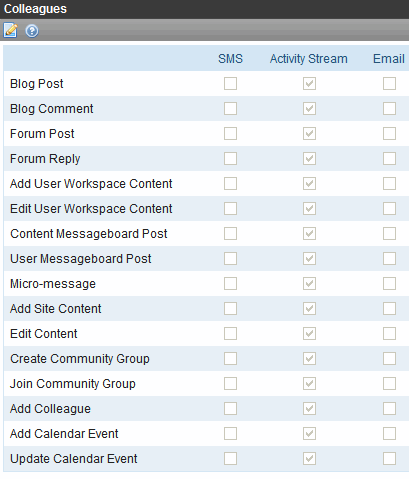
Task: Toggle Activity Stream for Create Community Group
Action: [x=309, y=358]
